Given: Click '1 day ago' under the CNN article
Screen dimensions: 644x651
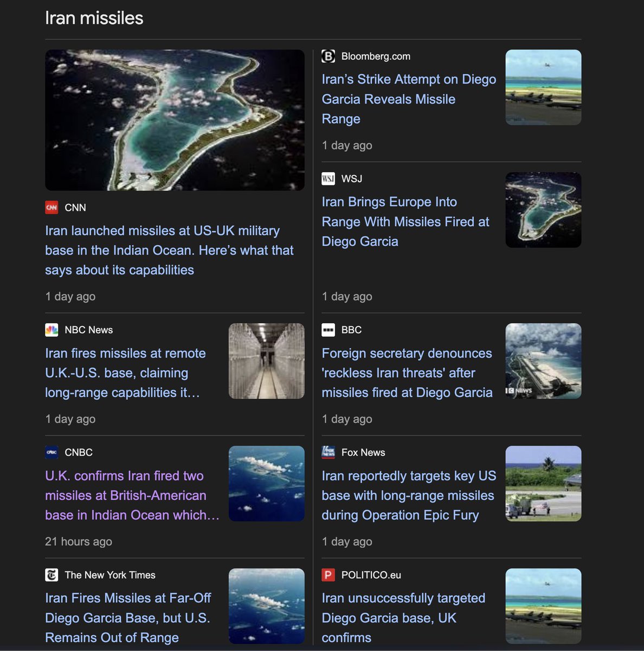Looking at the screenshot, I should click(70, 297).
